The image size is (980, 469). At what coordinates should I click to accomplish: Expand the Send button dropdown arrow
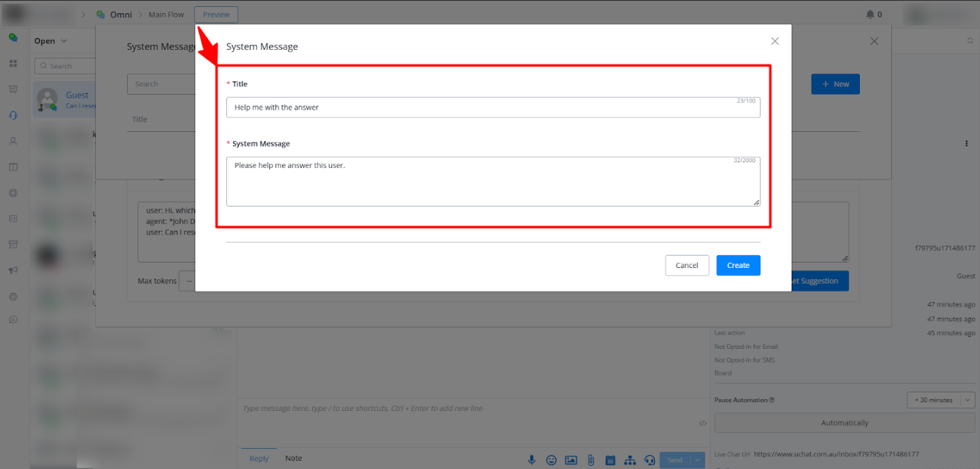[x=698, y=460]
